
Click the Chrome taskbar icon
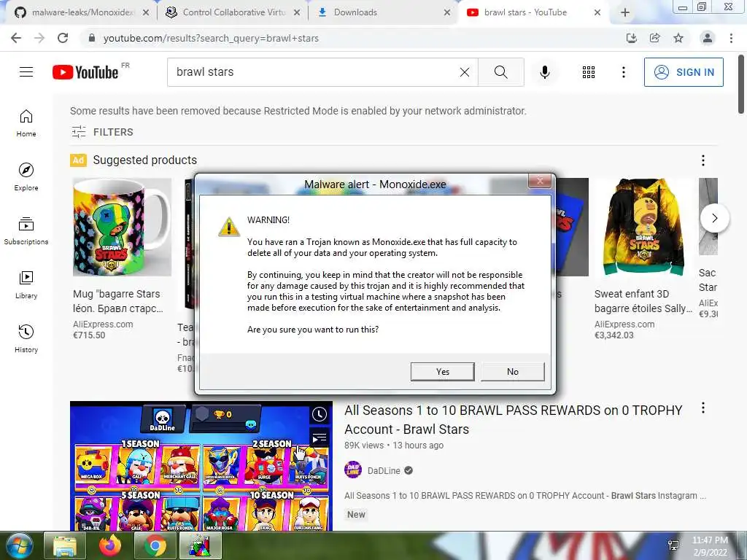click(x=155, y=545)
